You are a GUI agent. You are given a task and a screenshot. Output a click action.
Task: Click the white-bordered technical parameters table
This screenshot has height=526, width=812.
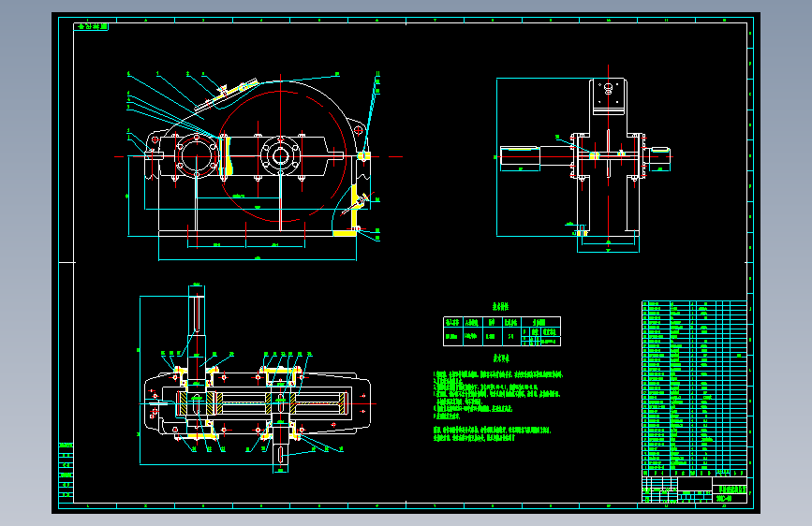[502, 331]
